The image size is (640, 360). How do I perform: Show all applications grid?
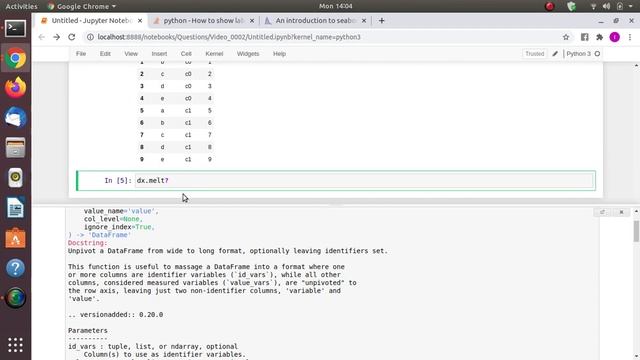(x=15, y=345)
